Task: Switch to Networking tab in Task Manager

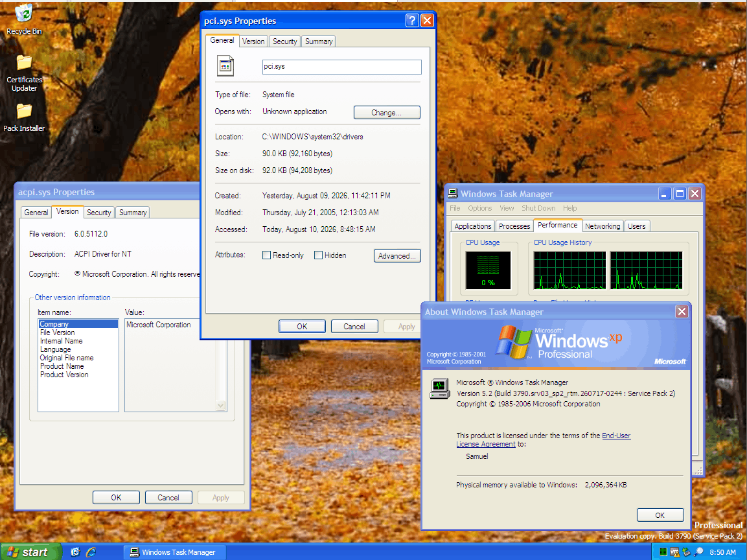Action: pyautogui.click(x=603, y=226)
